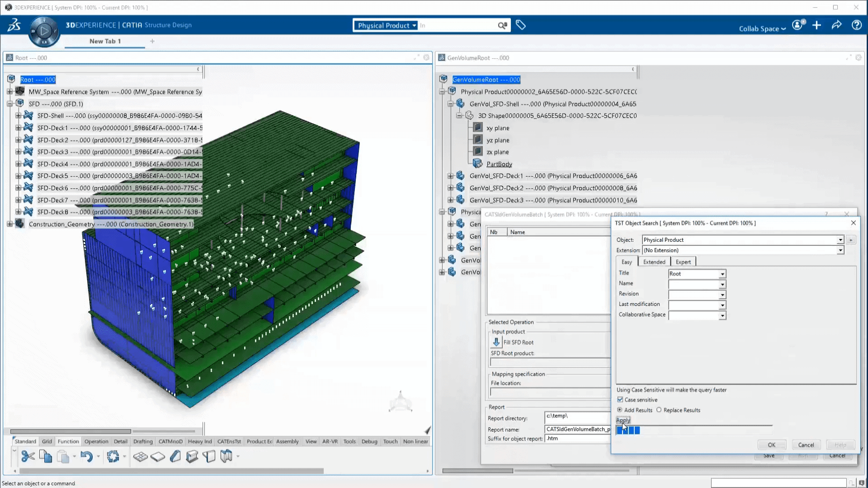Click the Construction_Geometry node icon

[x=20, y=224]
